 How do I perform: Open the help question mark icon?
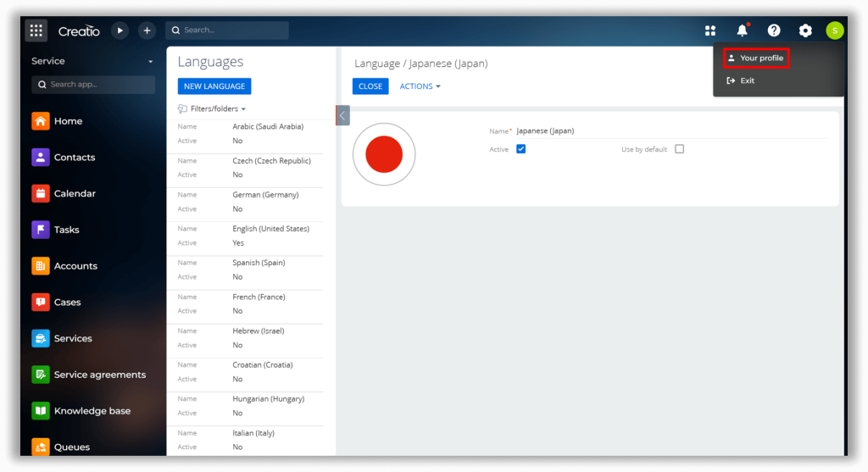[x=774, y=31]
